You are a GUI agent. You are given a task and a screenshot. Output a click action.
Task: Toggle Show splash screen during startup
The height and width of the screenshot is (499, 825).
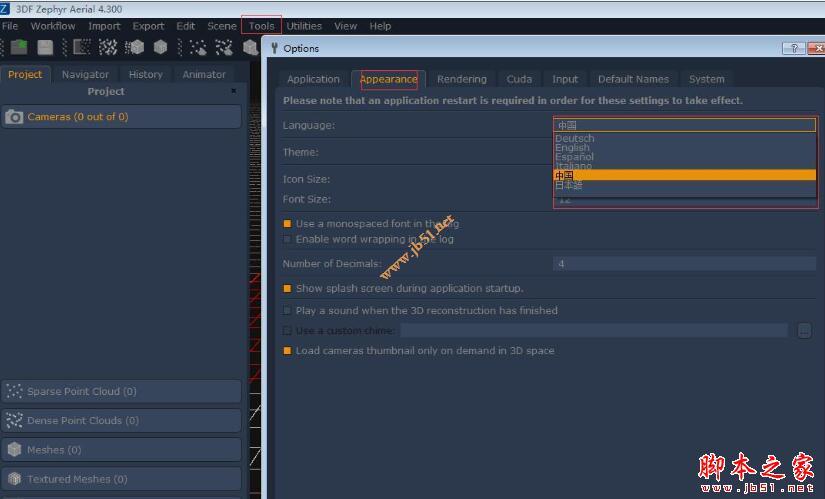(287, 288)
